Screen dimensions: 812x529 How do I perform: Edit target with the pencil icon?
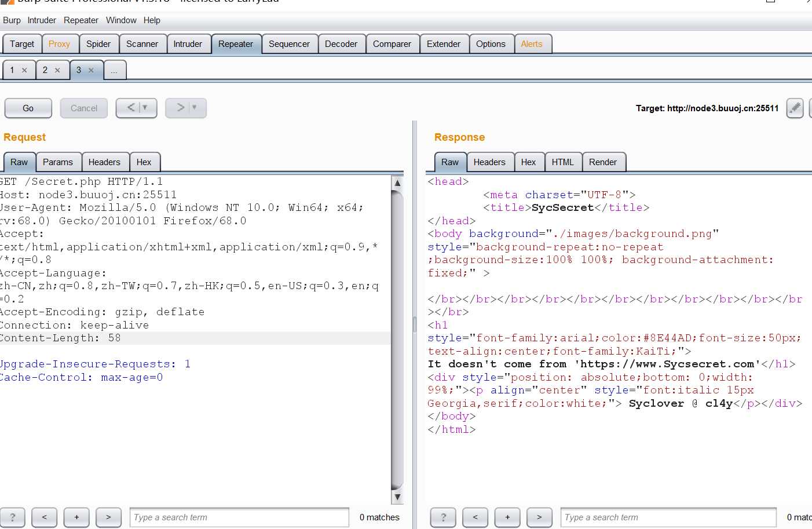(795, 108)
